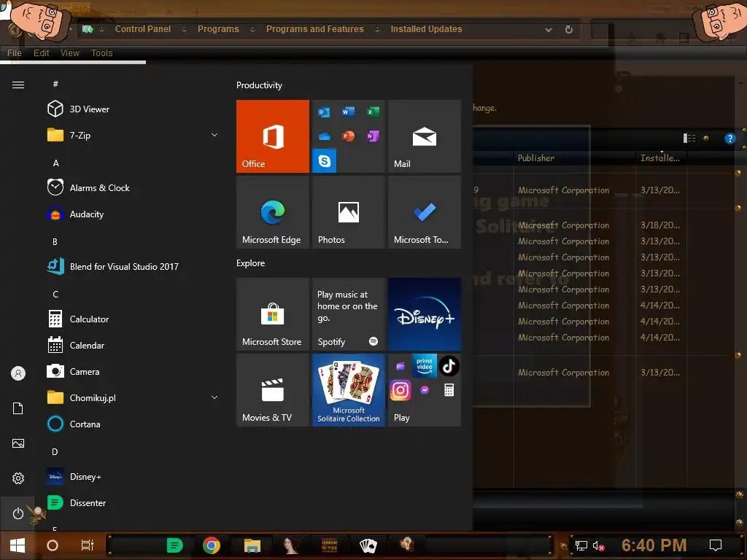The image size is (747, 560).
Task: Open Task View on the taskbar
Action: [x=88, y=545]
